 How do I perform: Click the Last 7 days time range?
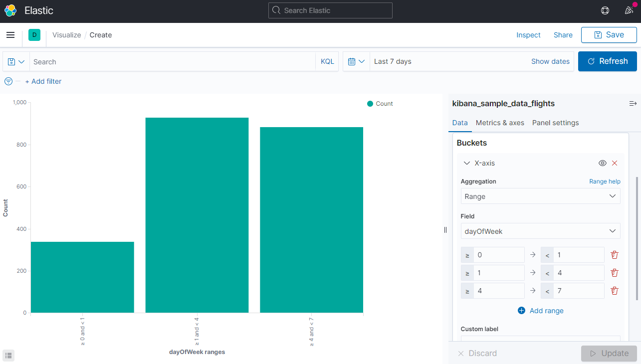point(393,61)
